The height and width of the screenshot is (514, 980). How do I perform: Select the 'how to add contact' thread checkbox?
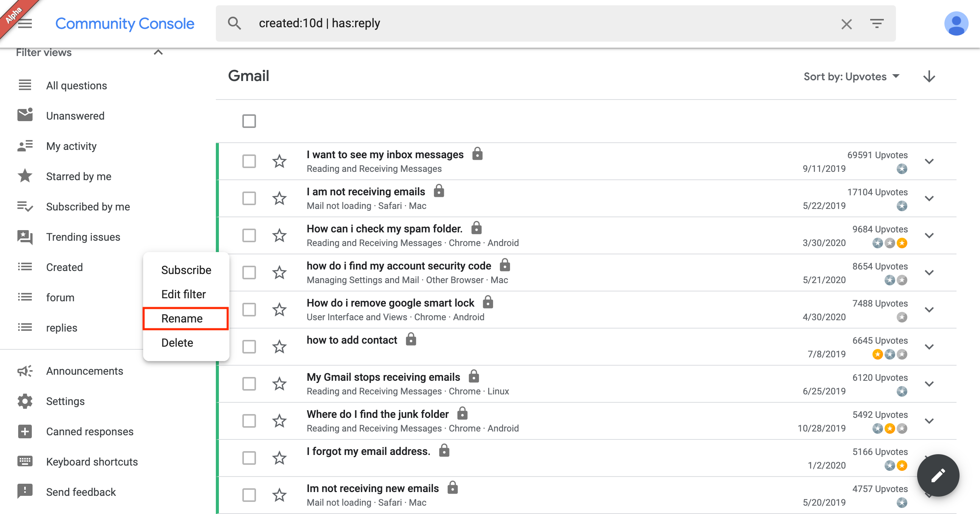click(249, 347)
